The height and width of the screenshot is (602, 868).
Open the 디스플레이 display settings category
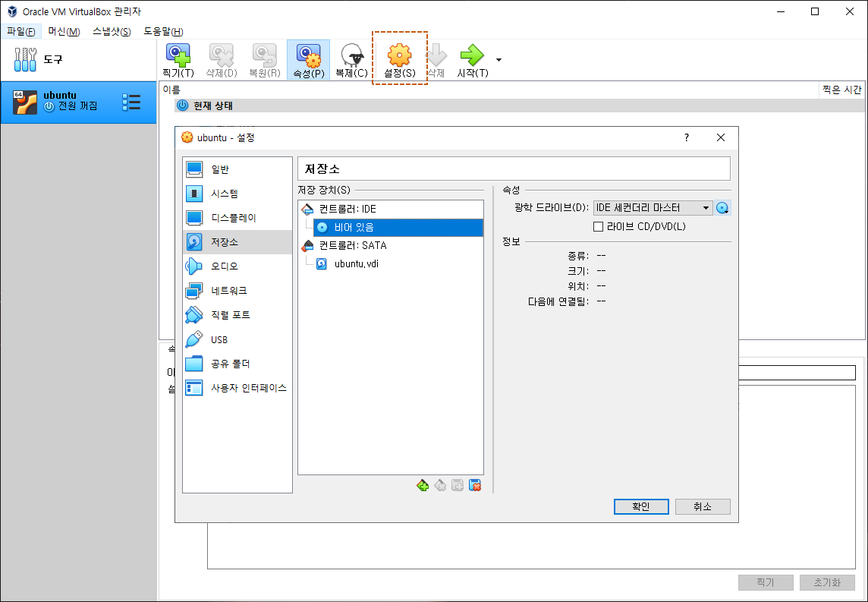click(237, 218)
